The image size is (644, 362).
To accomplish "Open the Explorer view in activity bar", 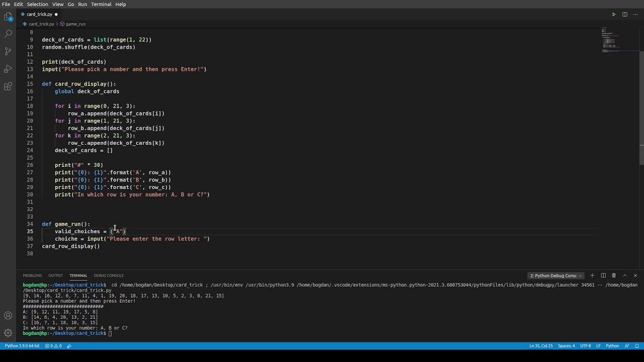I will coord(8,17).
